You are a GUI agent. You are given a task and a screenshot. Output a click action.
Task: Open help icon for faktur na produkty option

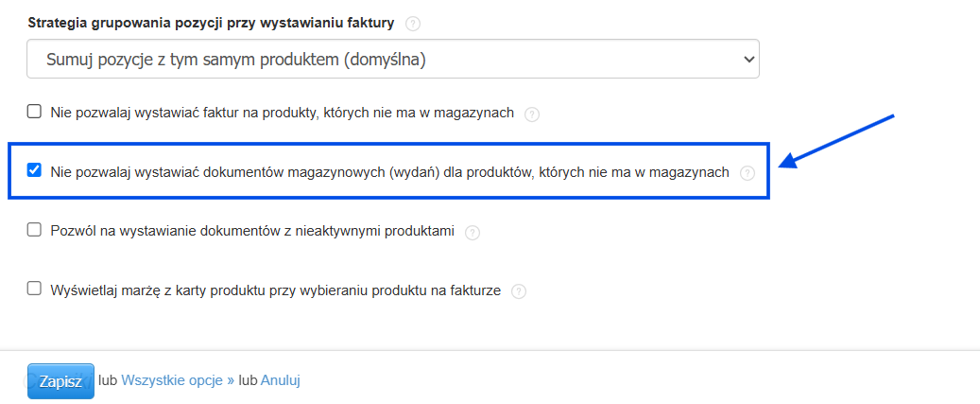pyautogui.click(x=531, y=114)
